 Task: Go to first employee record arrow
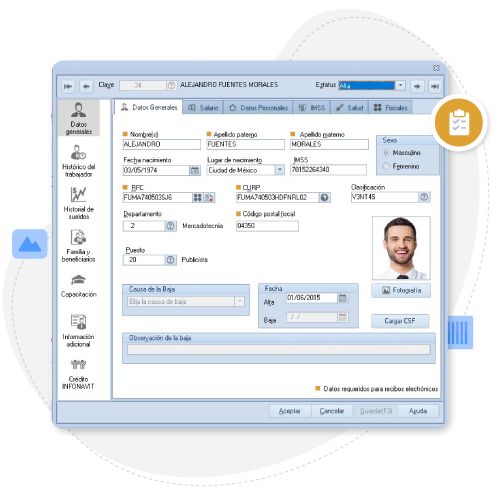coord(68,86)
